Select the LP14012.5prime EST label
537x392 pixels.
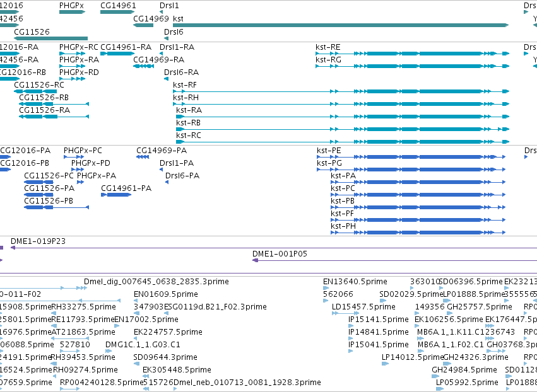pyautogui.click(x=413, y=358)
